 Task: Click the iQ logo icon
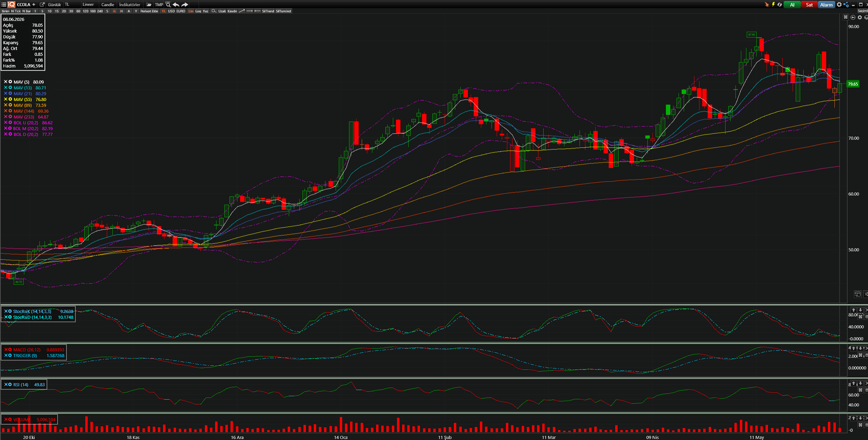coord(11,4)
